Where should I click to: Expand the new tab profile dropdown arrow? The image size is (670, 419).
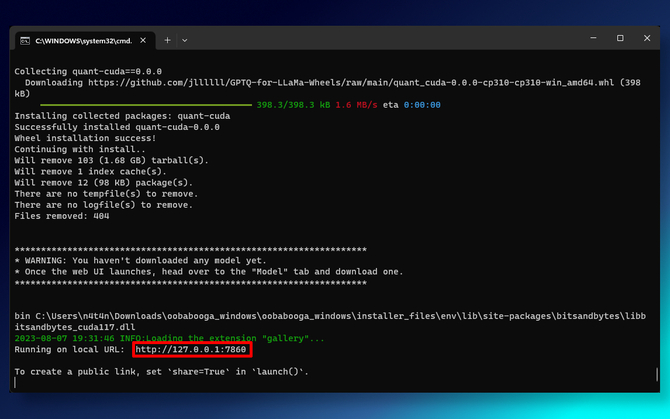[185, 41]
